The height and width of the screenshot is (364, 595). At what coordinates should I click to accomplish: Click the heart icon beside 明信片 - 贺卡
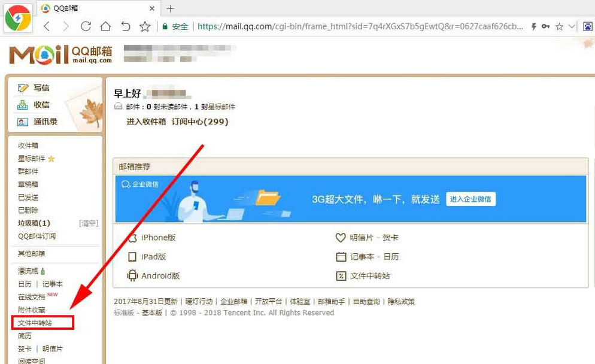(340, 237)
